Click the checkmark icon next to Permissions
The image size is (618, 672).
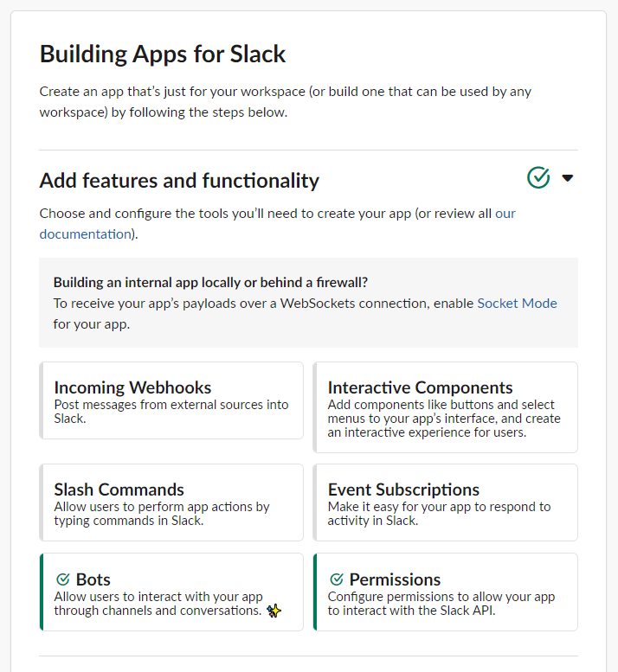337,579
